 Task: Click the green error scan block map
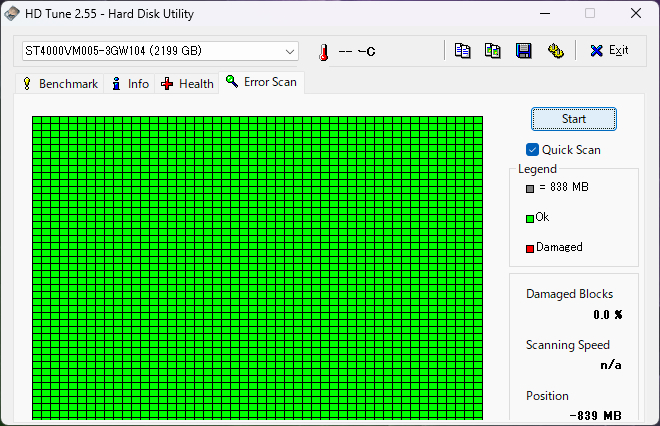[x=257, y=268]
